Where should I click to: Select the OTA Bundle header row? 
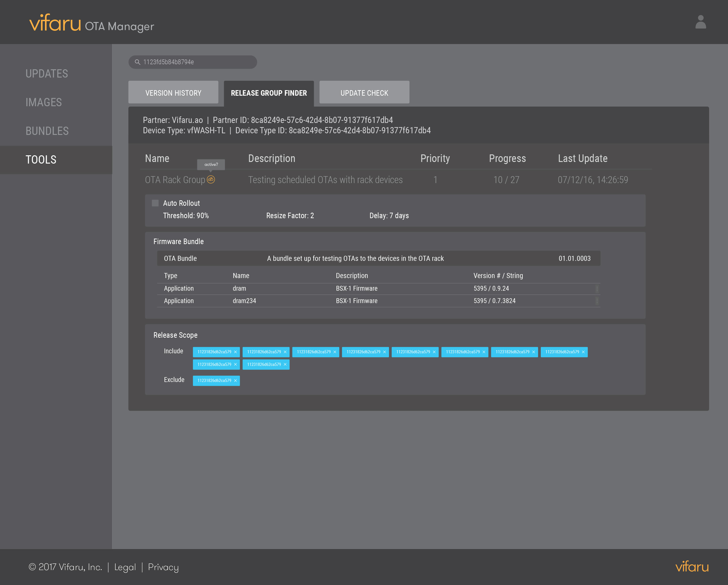[378, 258]
